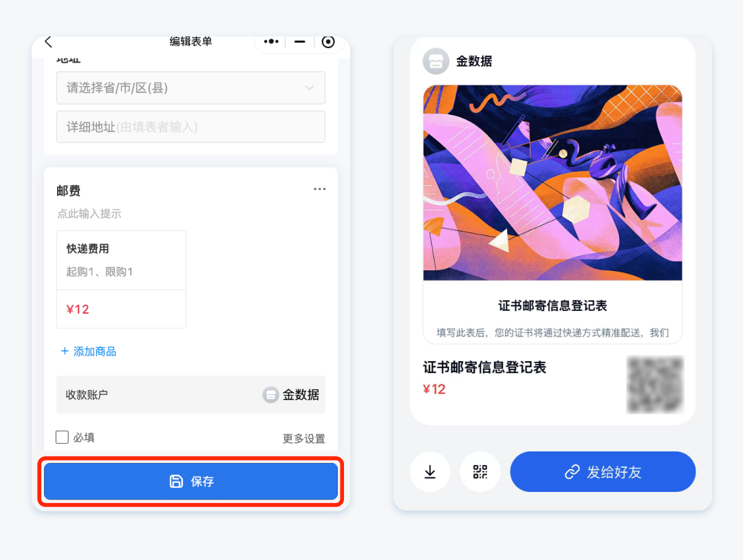Open 收款账户 account selector
The width and height of the screenshot is (743, 560).
191,395
